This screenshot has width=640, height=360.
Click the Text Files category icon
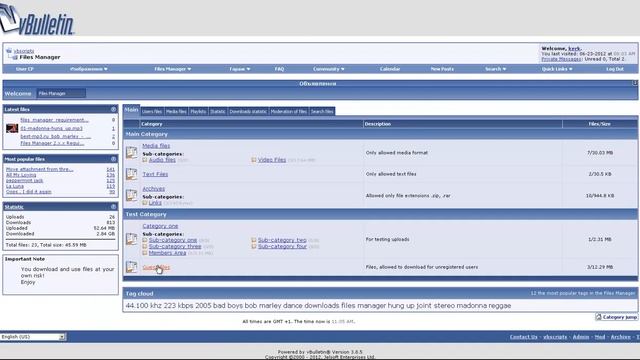(131, 174)
